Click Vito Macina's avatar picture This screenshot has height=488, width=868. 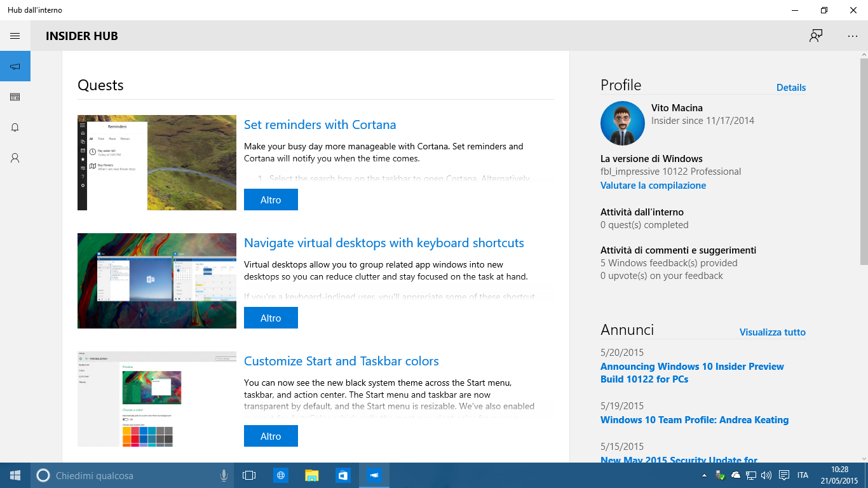coord(623,123)
